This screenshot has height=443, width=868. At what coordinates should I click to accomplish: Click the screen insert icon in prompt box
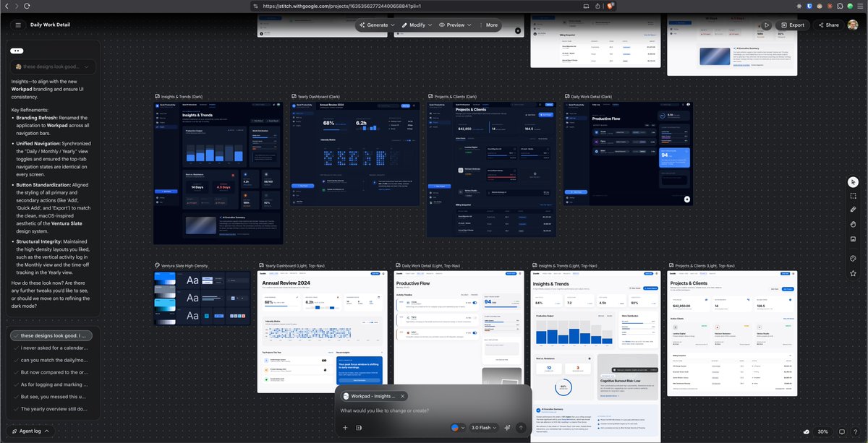359,428
